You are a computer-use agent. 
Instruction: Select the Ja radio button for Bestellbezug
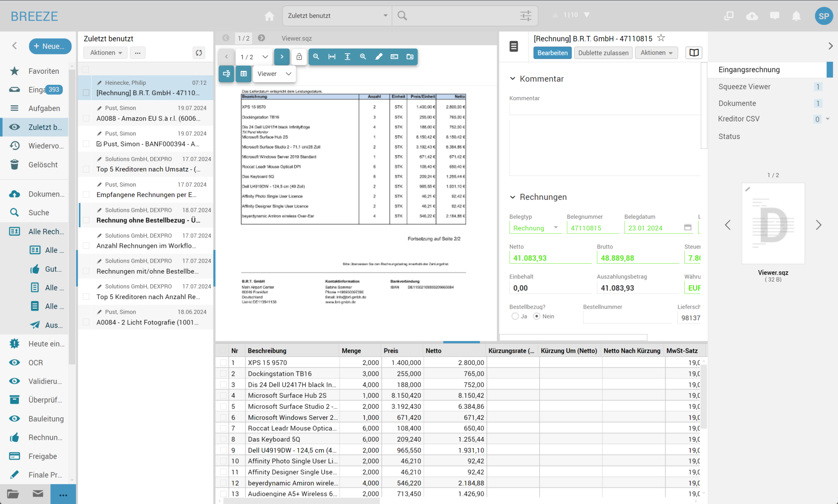515,317
